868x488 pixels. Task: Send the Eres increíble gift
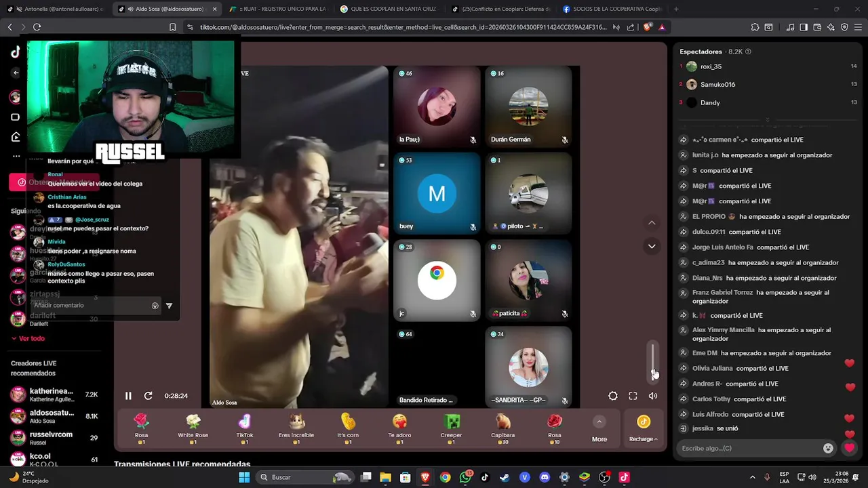(x=296, y=428)
